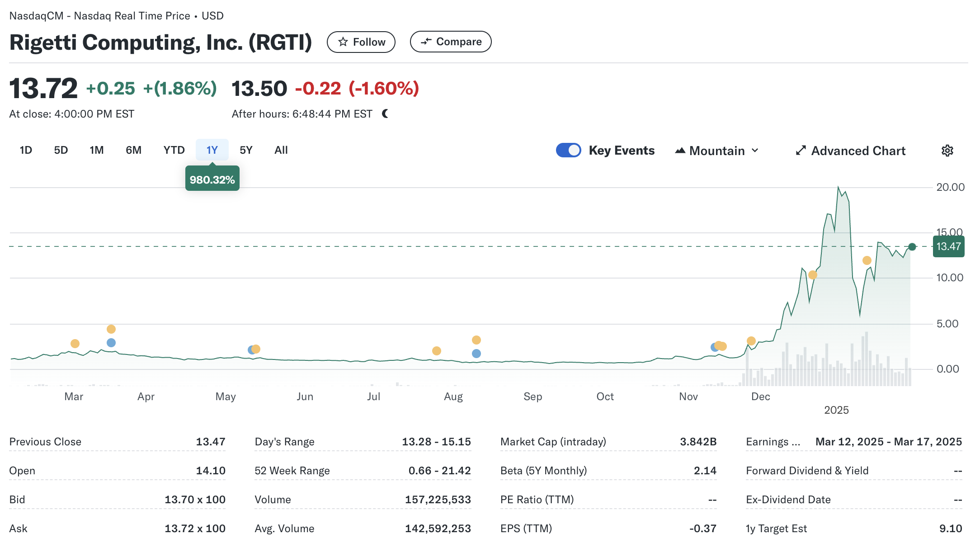Expand the Mountain chart type chevron
The image size is (980, 548).
click(755, 151)
